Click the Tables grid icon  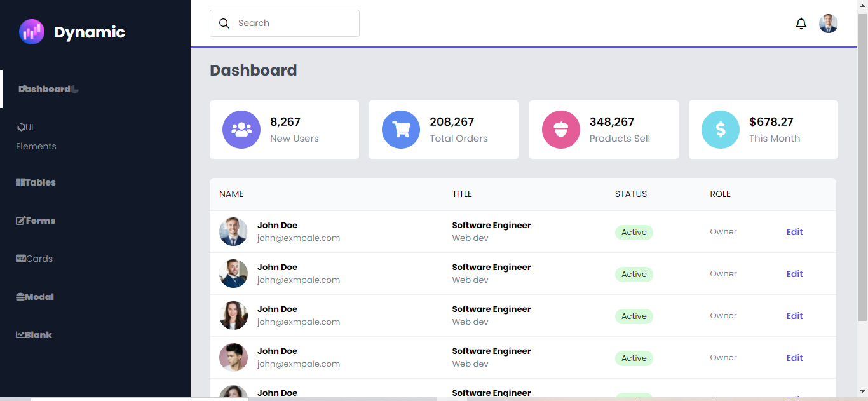[x=20, y=182]
